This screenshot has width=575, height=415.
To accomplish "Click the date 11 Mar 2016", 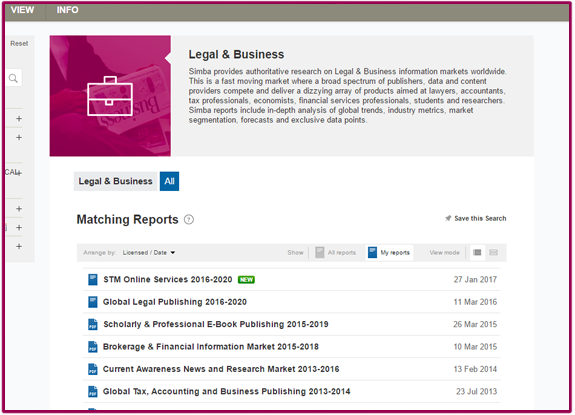I will tap(475, 302).
